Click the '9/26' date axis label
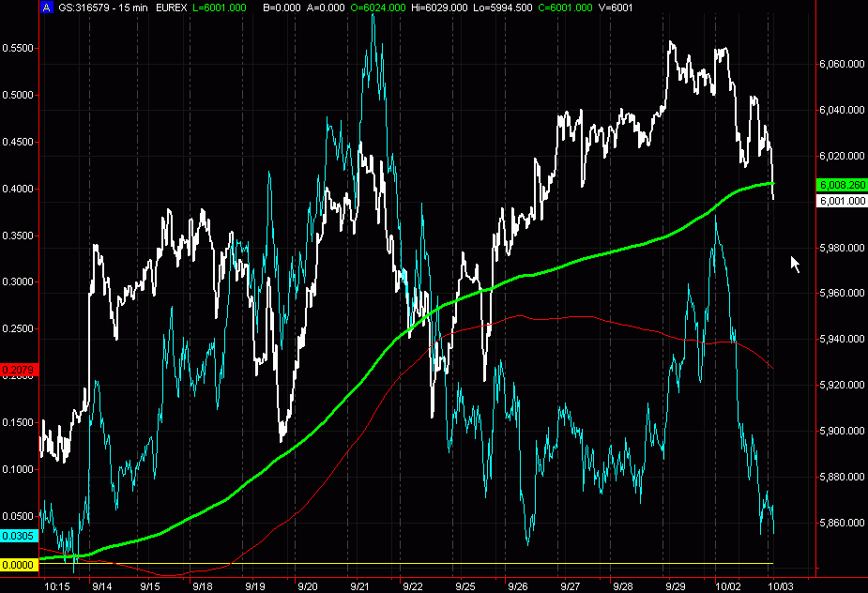 tap(518, 586)
